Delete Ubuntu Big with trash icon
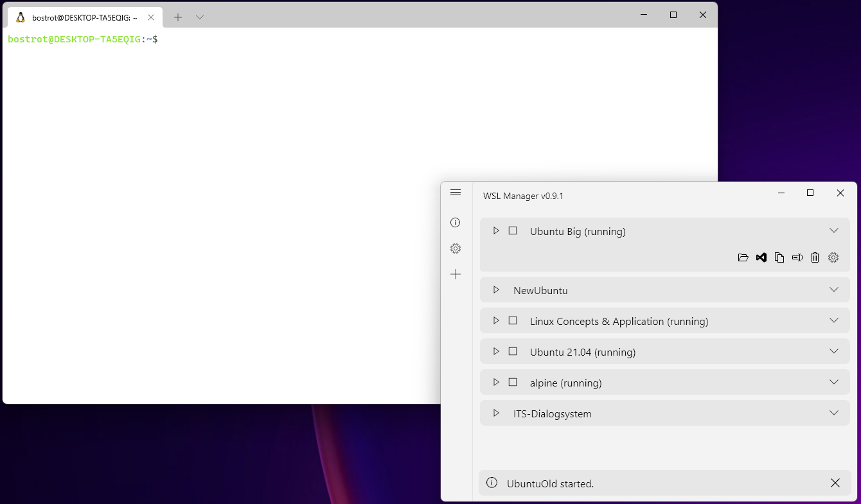Screen dimensions: 861x504 (x=815, y=257)
